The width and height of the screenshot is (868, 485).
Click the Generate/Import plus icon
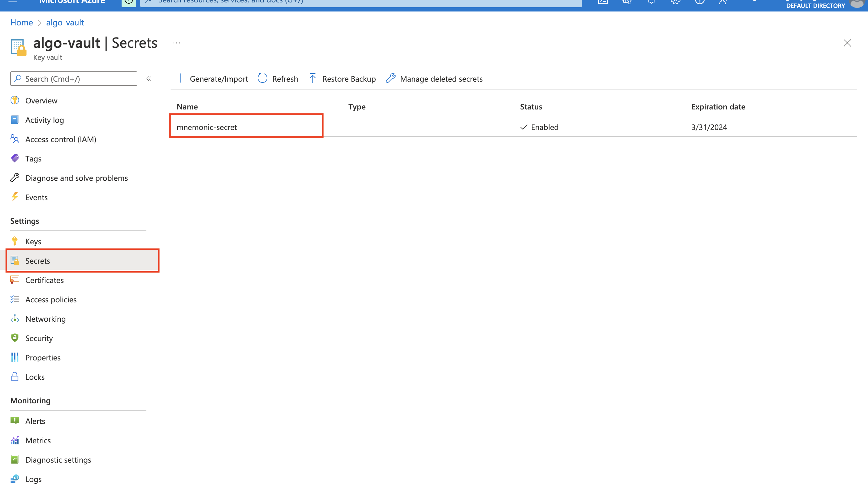[x=180, y=79]
